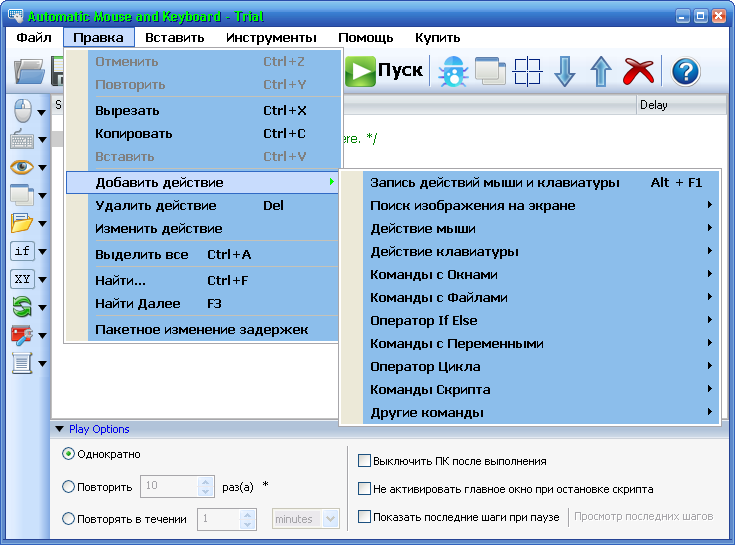Toggle Не активировать главное окно checkbox
Image resolution: width=735 pixels, height=545 pixels.
point(364,489)
